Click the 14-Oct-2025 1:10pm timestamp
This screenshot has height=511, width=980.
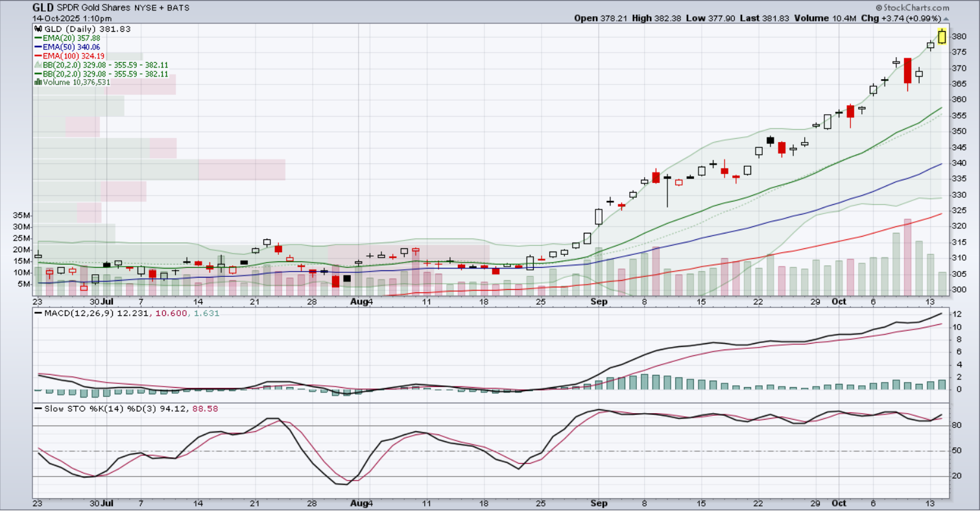pos(72,18)
